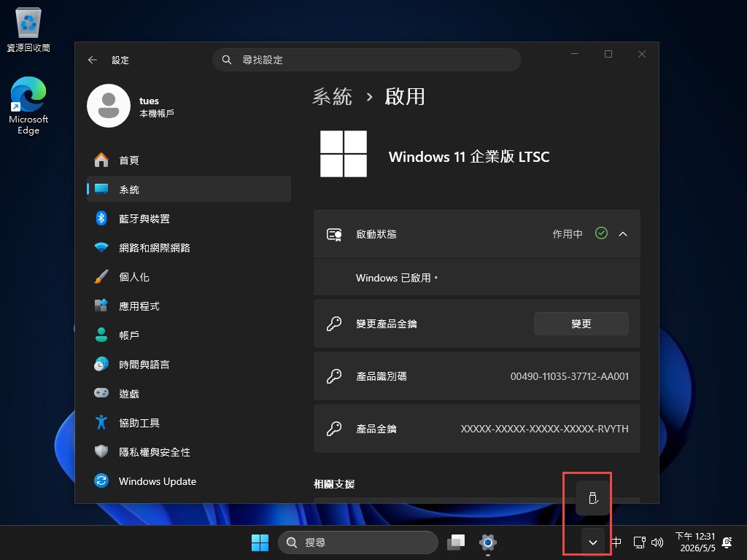Click the green activation checkmark icon

tap(601, 233)
